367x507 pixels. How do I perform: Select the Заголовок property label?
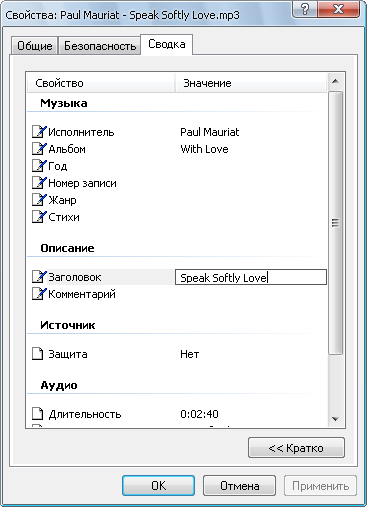[75, 277]
